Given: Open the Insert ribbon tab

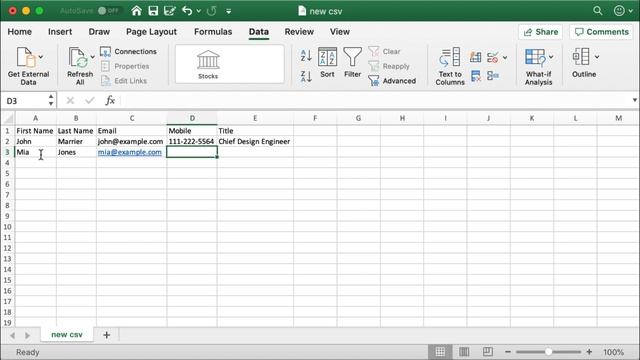Looking at the screenshot, I should click(60, 31).
